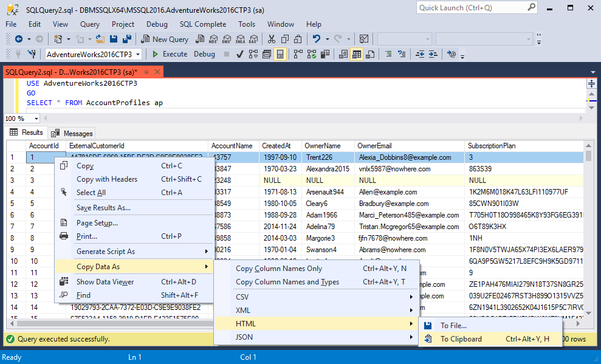
Task: Click the Execute button
Action: tap(170, 55)
